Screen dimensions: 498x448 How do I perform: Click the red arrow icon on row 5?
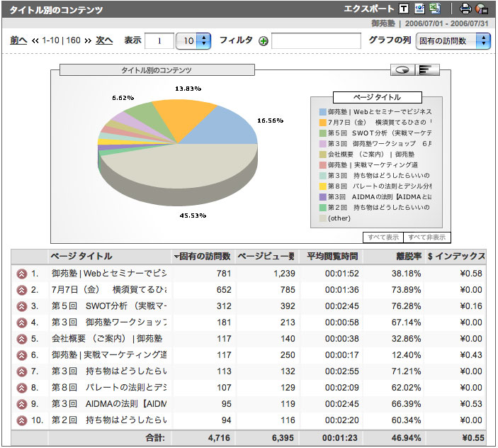pyautogui.click(x=20, y=339)
